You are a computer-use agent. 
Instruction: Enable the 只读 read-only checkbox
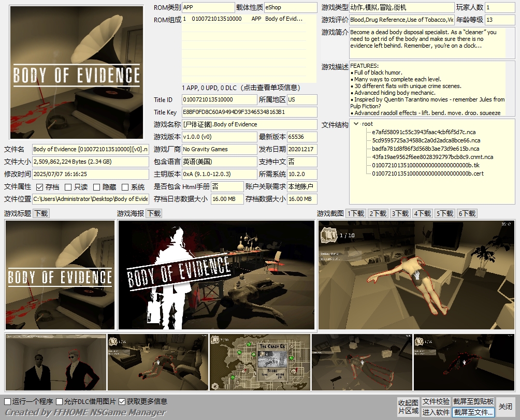68,187
